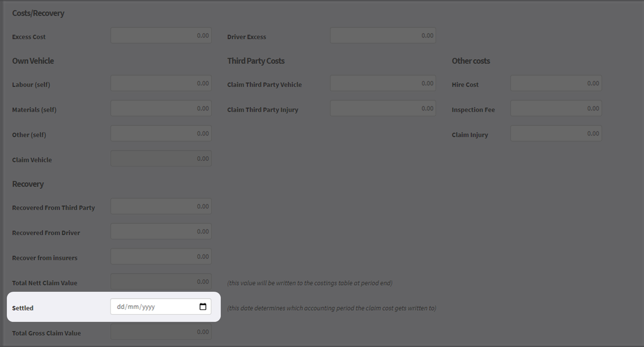Click the Inspection Fee label

coord(473,110)
